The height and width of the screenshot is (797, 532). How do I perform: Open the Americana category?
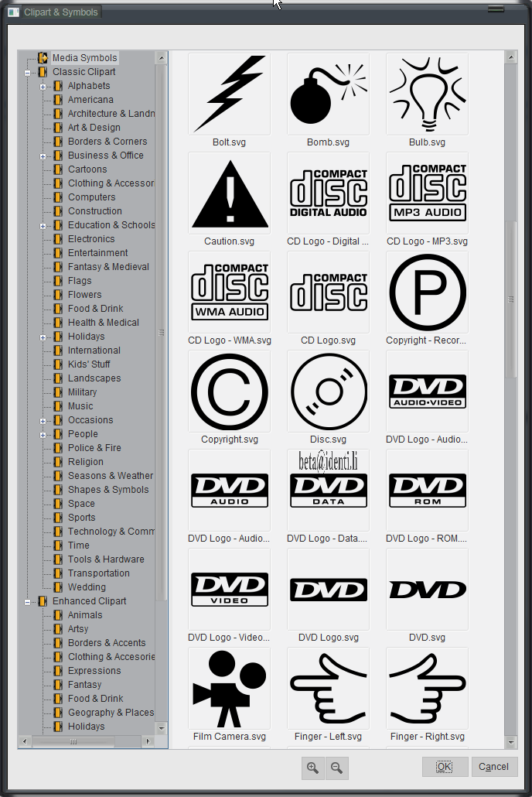pos(90,100)
